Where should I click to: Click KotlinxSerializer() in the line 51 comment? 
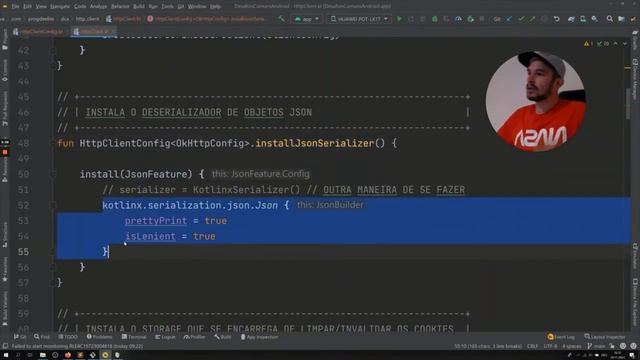(x=247, y=190)
